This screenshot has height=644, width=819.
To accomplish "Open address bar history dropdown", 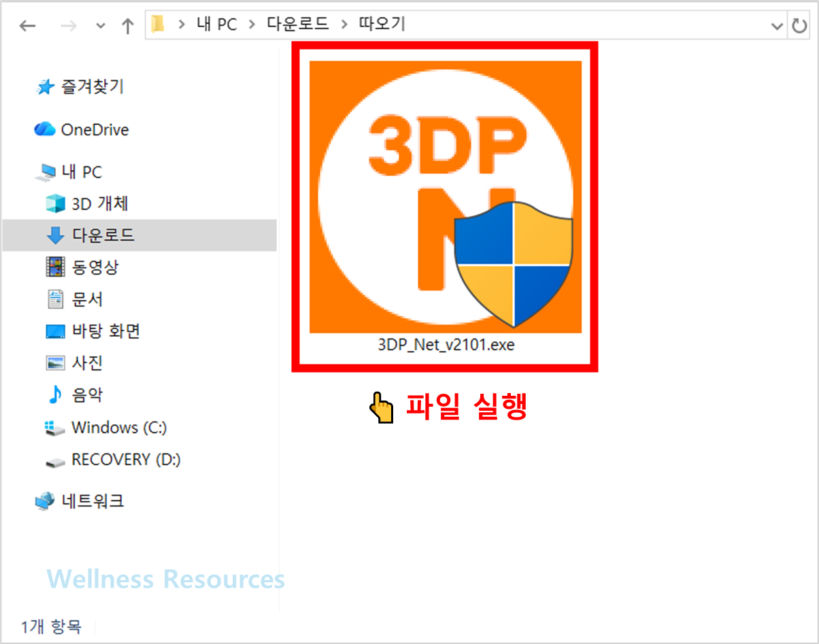I will [778, 26].
